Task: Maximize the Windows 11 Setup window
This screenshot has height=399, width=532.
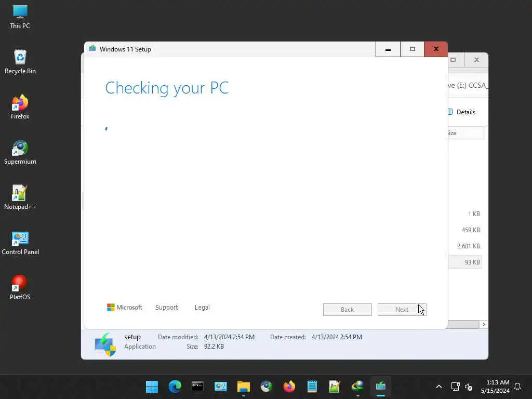Action: (x=412, y=49)
